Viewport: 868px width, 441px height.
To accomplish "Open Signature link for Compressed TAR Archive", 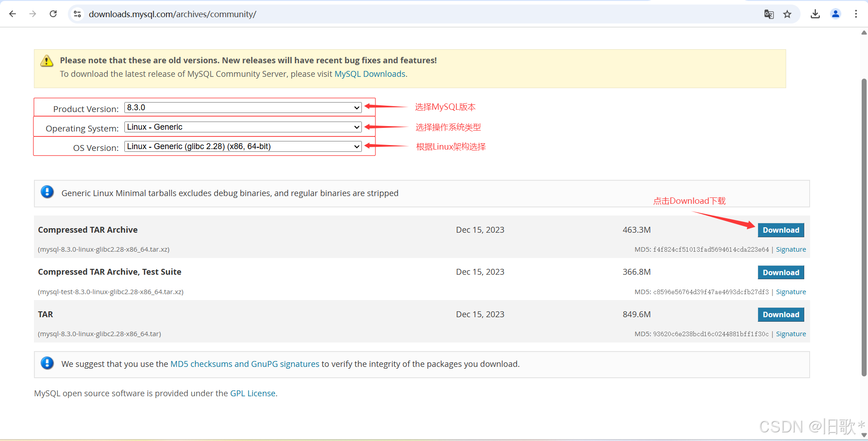I will pyautogui.click(x=791, y=249).
